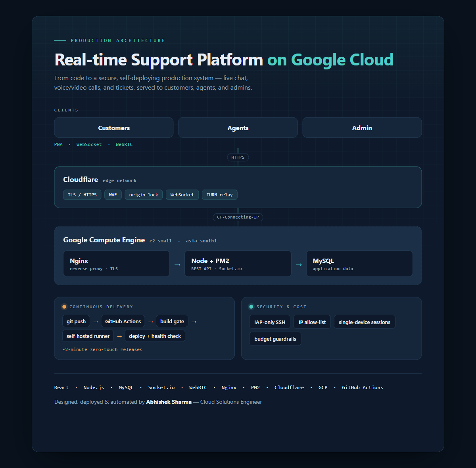
Task: Click GCP in the tech stack footer
Action: point(323,387)
